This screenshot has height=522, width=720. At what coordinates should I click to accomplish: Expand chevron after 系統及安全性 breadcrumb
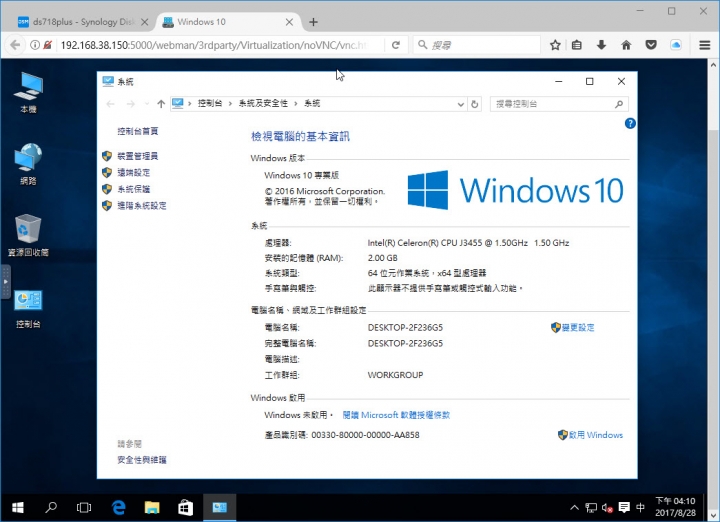(x=296, y=104)
